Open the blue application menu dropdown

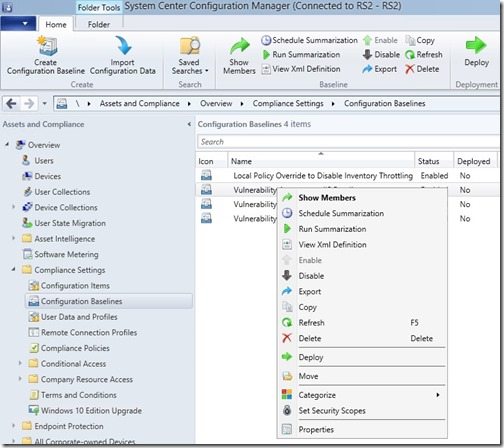pos(18,24)
